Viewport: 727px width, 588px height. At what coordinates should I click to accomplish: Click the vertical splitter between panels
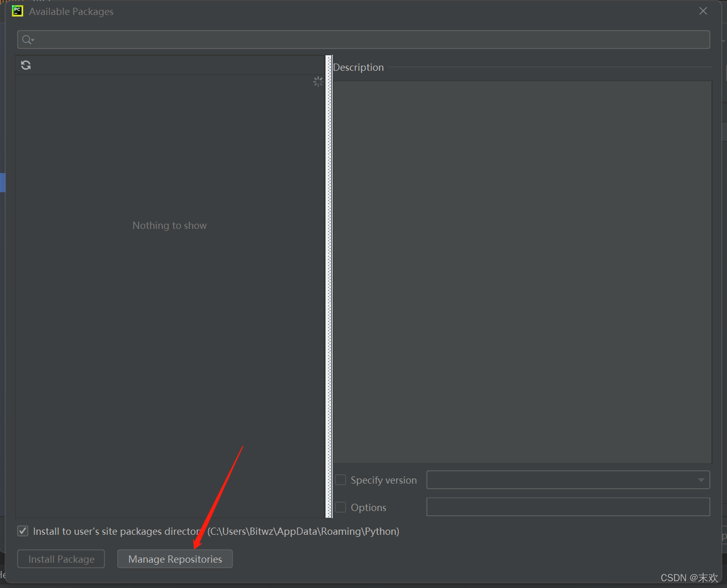point(329,287)
